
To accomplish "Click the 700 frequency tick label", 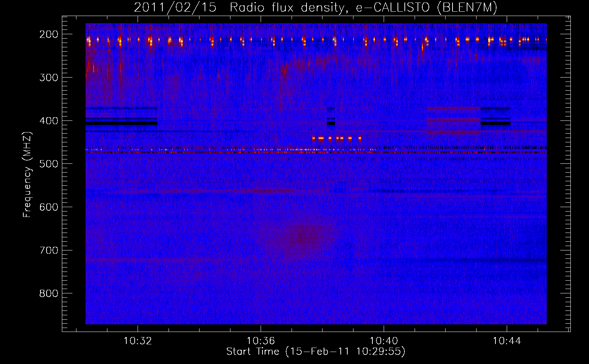I will coord(48,250).
